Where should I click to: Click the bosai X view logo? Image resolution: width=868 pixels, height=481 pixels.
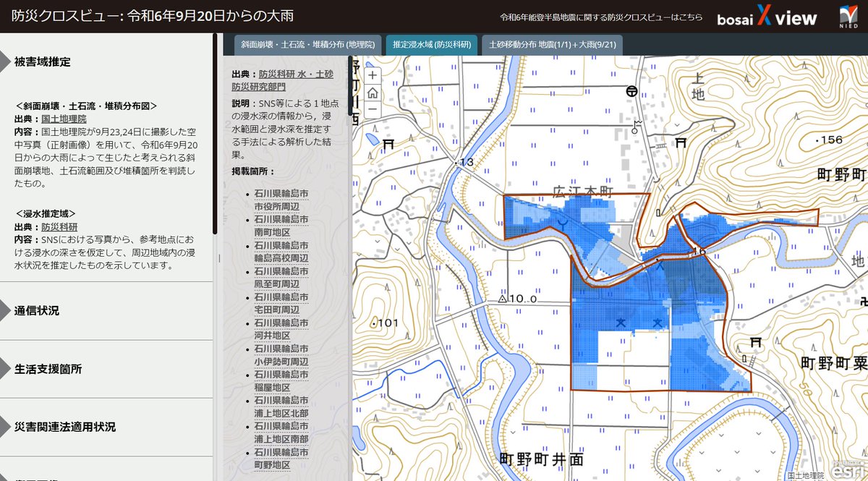(767, 17)
